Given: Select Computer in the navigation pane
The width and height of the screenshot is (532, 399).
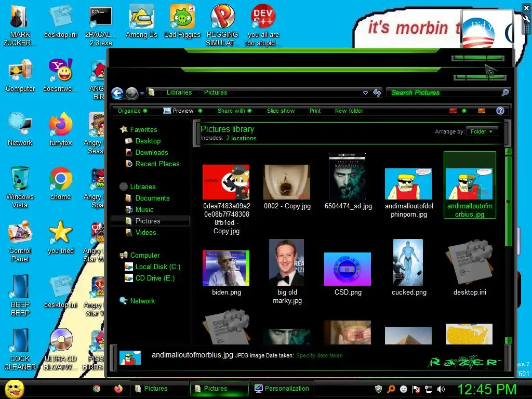Looking at the screenshot, I should point(145,255).
